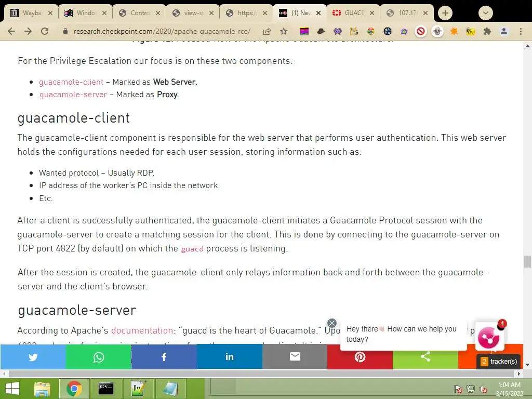Open the Chrome profile avatar

pyautogui.click(x=504, y=32)
